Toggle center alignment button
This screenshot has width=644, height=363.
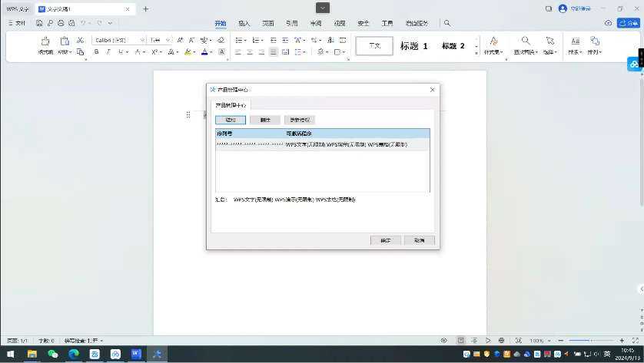tap(250, 51)
